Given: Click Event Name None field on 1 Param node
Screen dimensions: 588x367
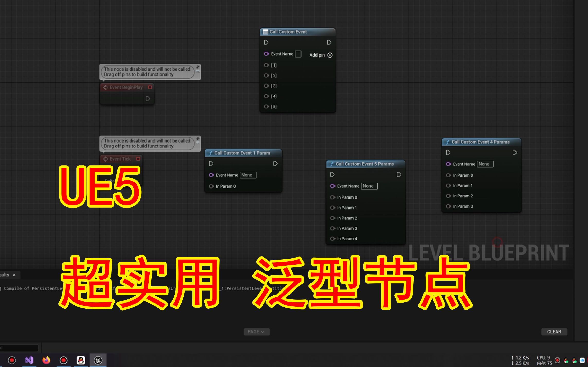Looking at the screenshot, I should (x=248, y=175).
